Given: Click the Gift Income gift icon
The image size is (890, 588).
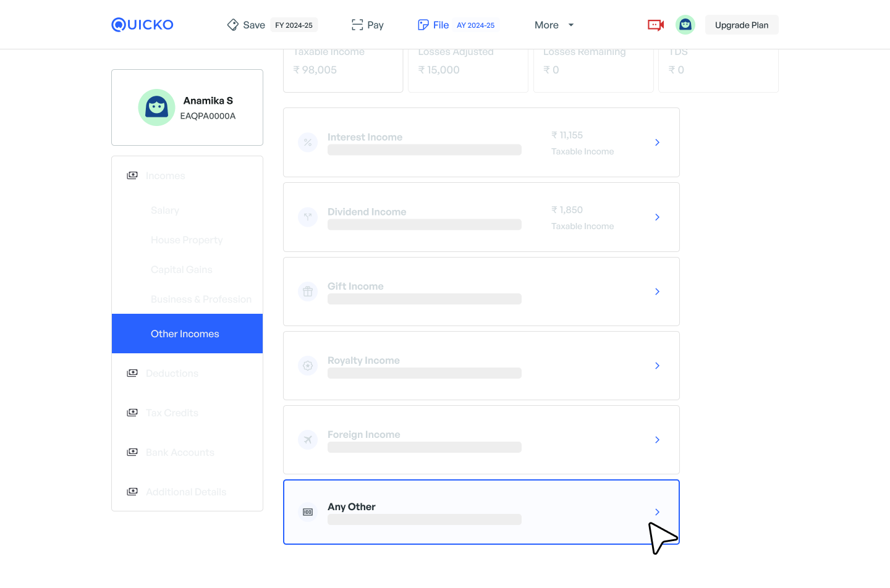Looking at the screenshot, I should [x=308, y=292].
